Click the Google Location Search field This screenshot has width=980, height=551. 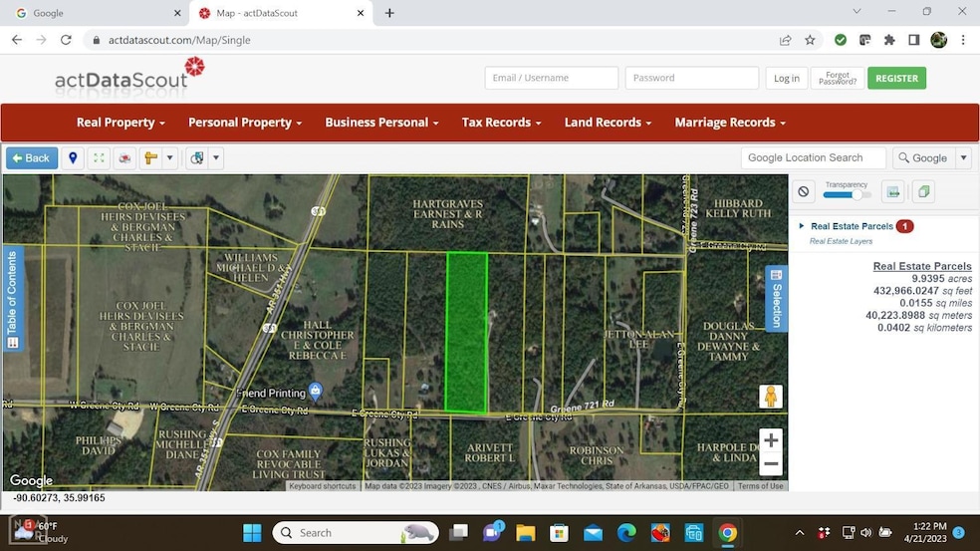(x=813, y=157)
